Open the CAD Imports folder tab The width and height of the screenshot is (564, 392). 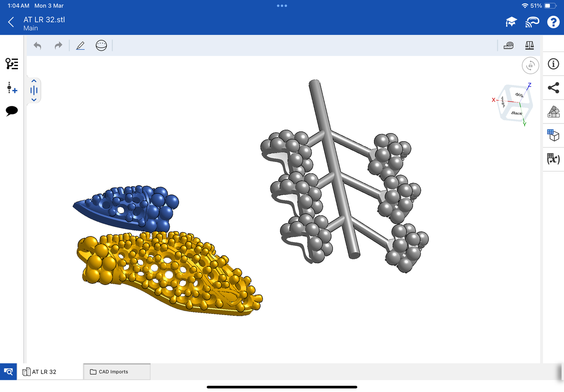coord(117,372)
